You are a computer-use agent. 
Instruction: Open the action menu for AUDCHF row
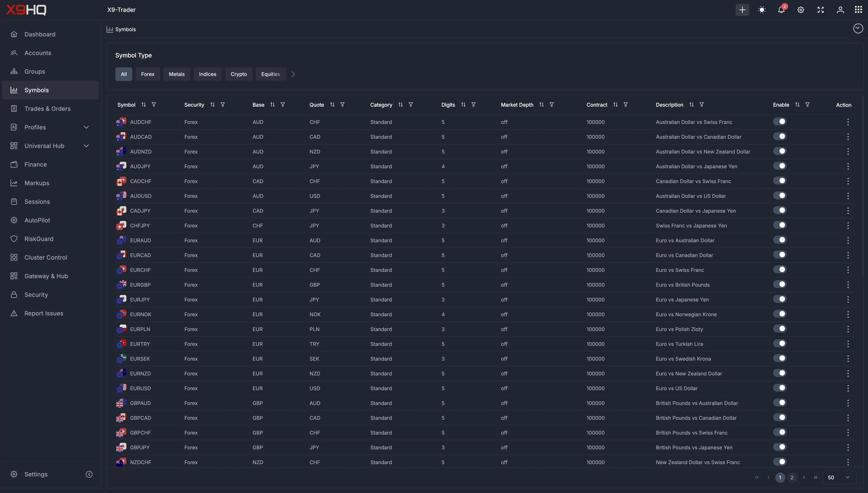pyautogui.click(x=848, y=122)
